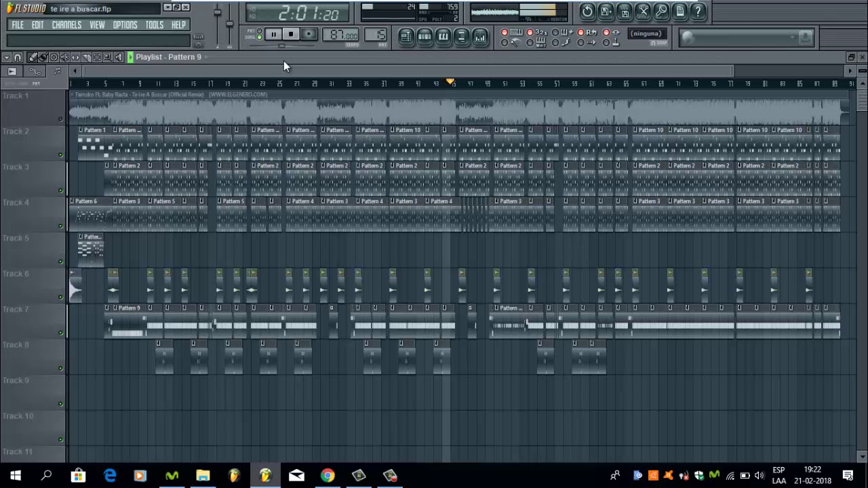Click the master volume slider
This screenshot has height=488, width=868.
[x=218, y=12]
